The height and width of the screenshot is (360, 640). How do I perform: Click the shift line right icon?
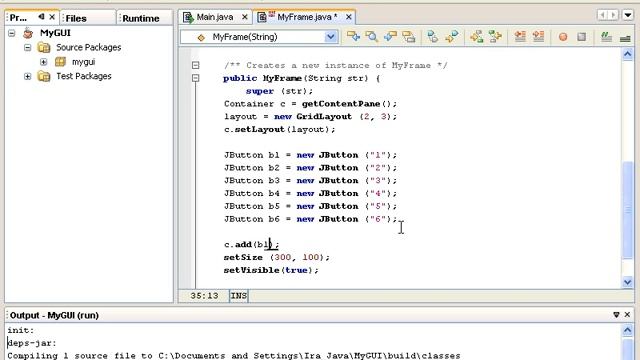[x=538, y=37]
